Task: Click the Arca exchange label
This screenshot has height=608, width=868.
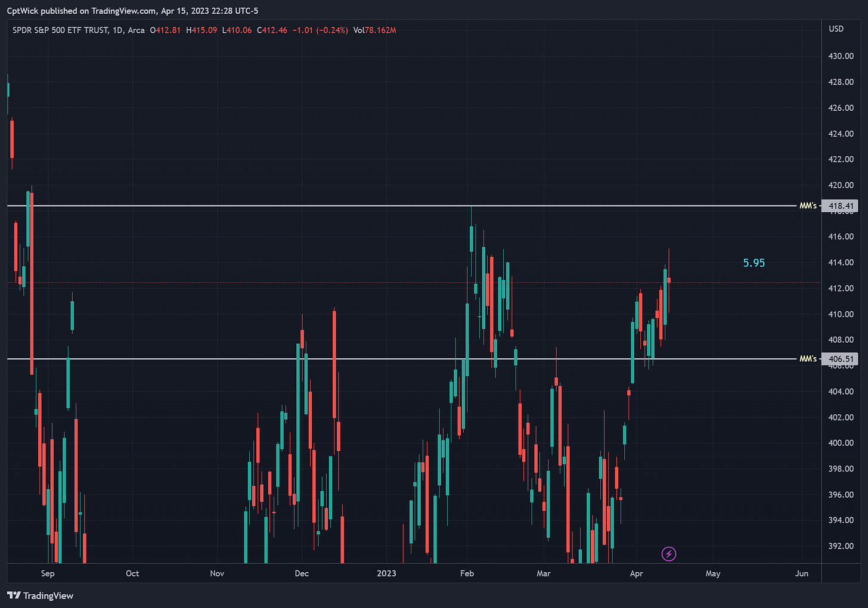Action: pyautogui.click(x=136, y=30)
